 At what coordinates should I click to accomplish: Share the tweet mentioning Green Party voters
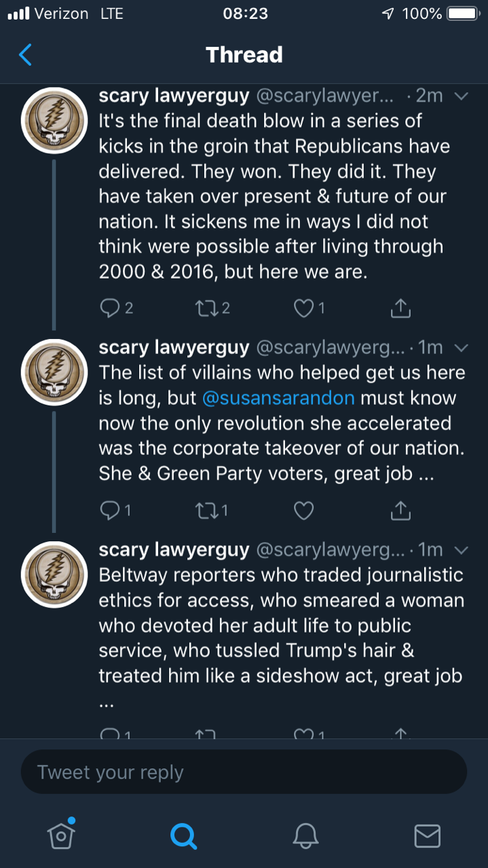pos(400,511)
